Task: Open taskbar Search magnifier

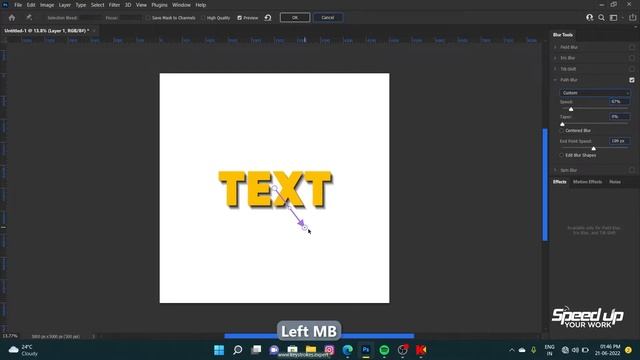Action: coord(238,350)
